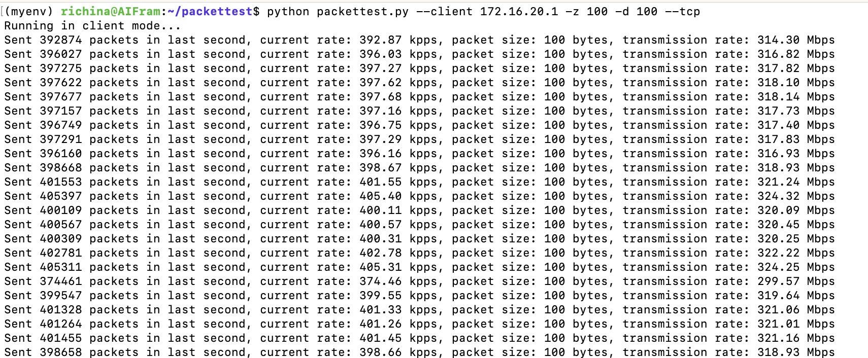
Task: Click the packet count 397622
Action: pyautogui.click(x=60, y=82)
